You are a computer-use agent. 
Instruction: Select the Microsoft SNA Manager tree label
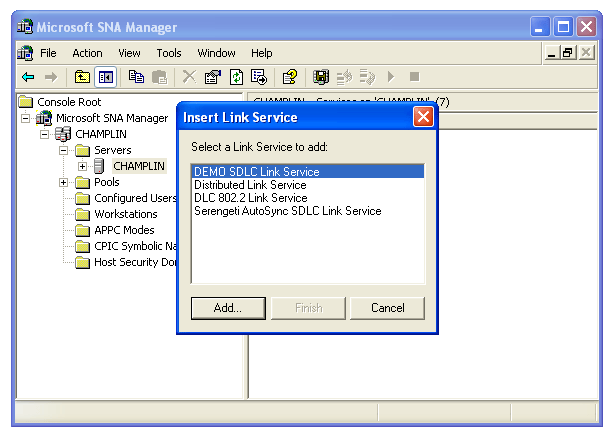112,118
